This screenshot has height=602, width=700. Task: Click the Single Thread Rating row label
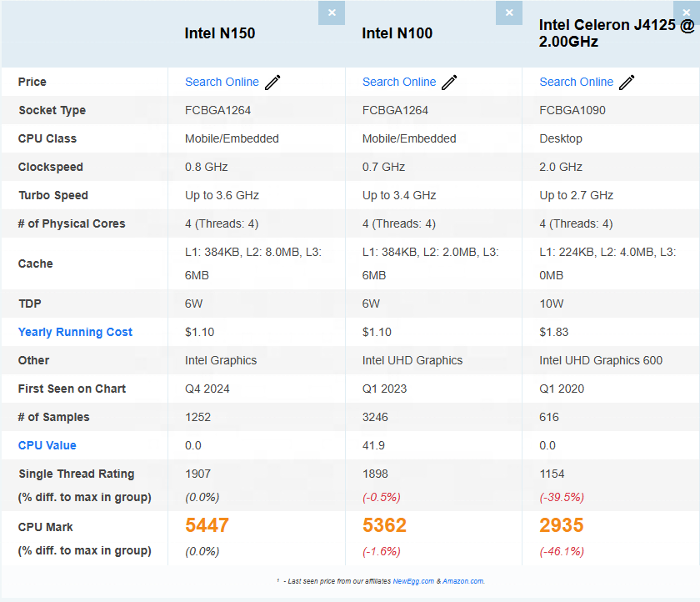click(x=77, y=474)
